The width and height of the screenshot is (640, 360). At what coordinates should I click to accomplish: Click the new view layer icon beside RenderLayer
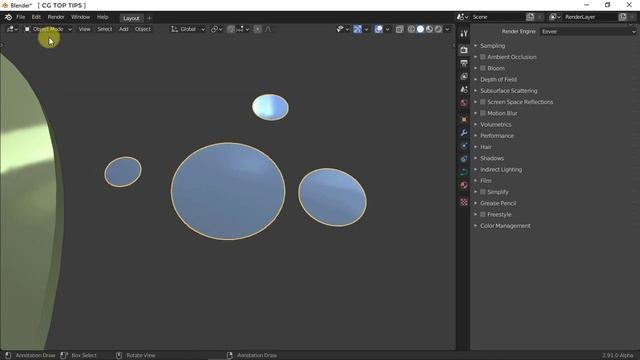coord(622,17)
